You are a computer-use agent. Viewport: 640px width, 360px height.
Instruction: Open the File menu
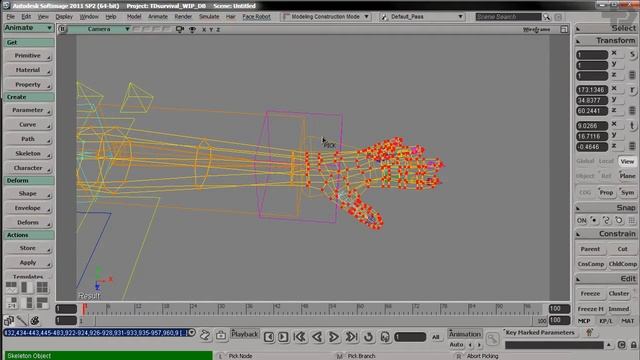point(11,17)
